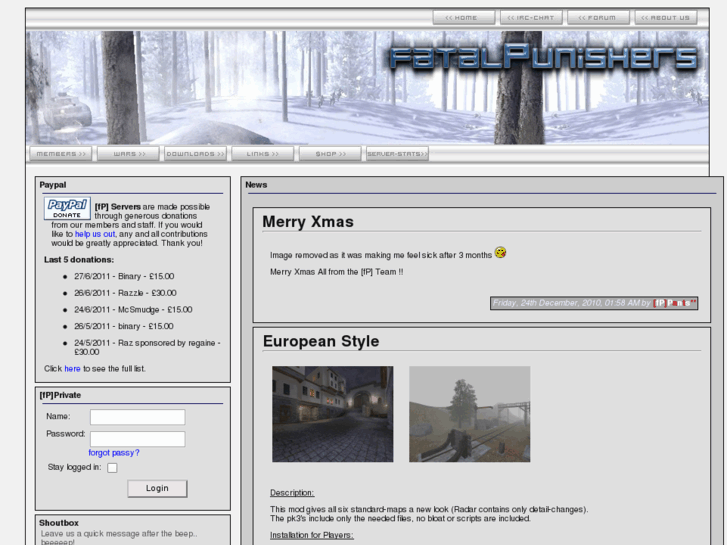Click the [fP]Private panel title
This screenshot has height=545, width=727.
pyautogui.click(x=60, y=395)
